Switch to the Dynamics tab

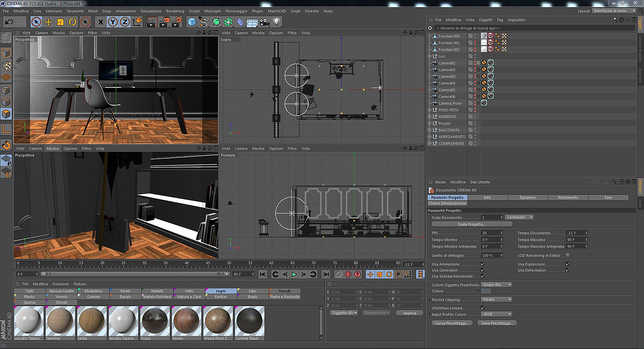click(528, 198)
